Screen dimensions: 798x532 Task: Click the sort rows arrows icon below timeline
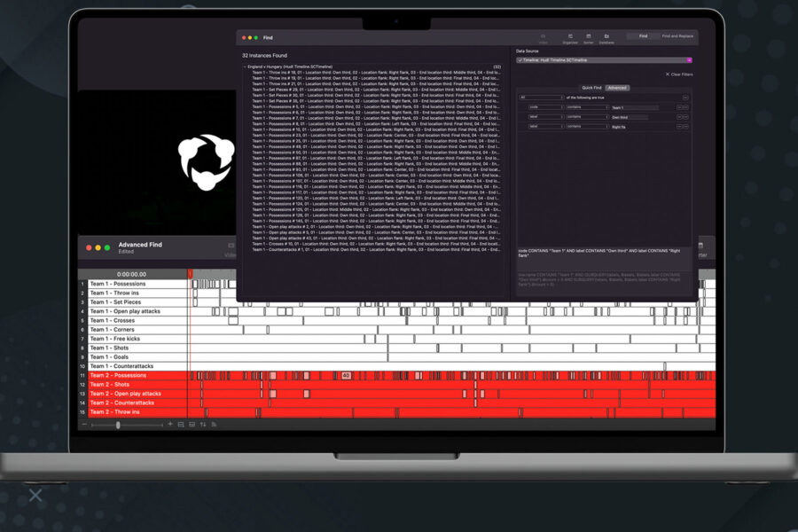coord(202,425)
